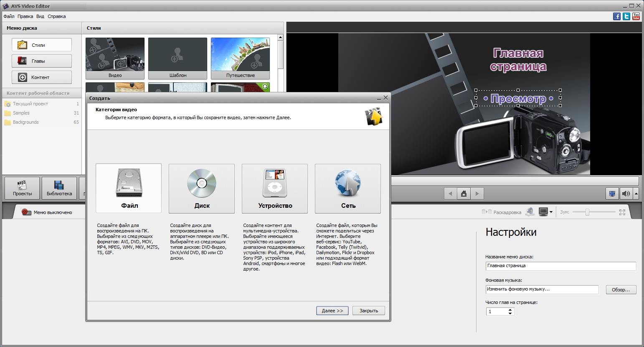The height and width of the screenshot is (347, 644).
Task: Choose the Диск (Disc) output category
Action: 202,188
